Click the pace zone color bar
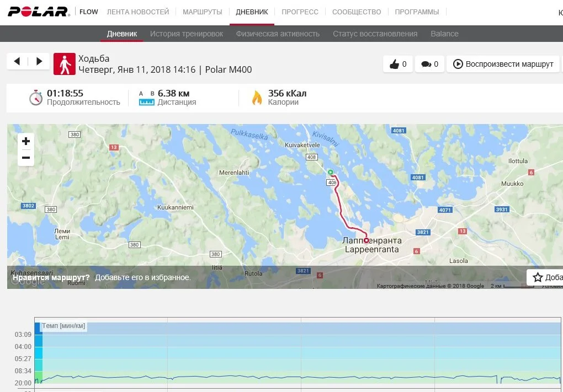This screenshot has height=392, width=563. (x=39, y=353)
